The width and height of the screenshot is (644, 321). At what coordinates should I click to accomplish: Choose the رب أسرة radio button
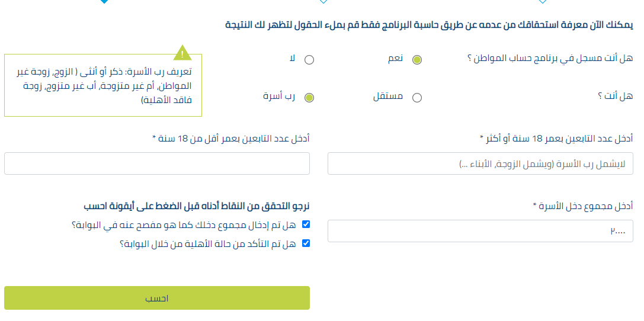[x=309, y=98]
